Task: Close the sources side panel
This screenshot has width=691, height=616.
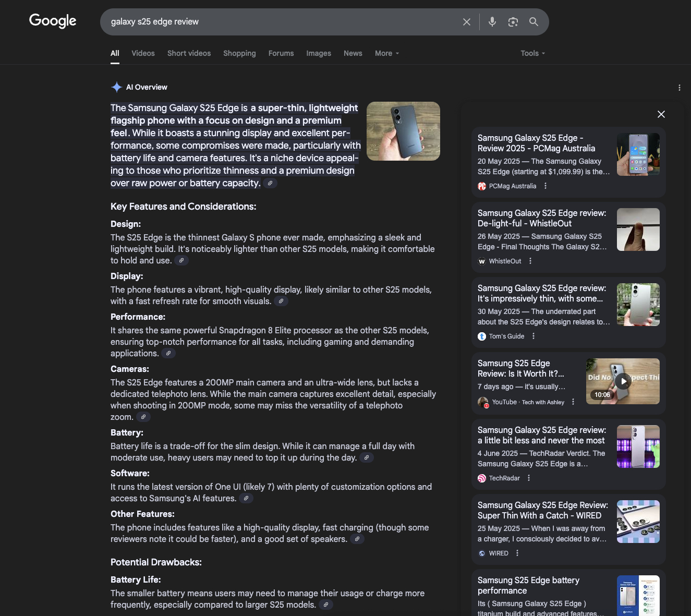Action: pos(661,114)
